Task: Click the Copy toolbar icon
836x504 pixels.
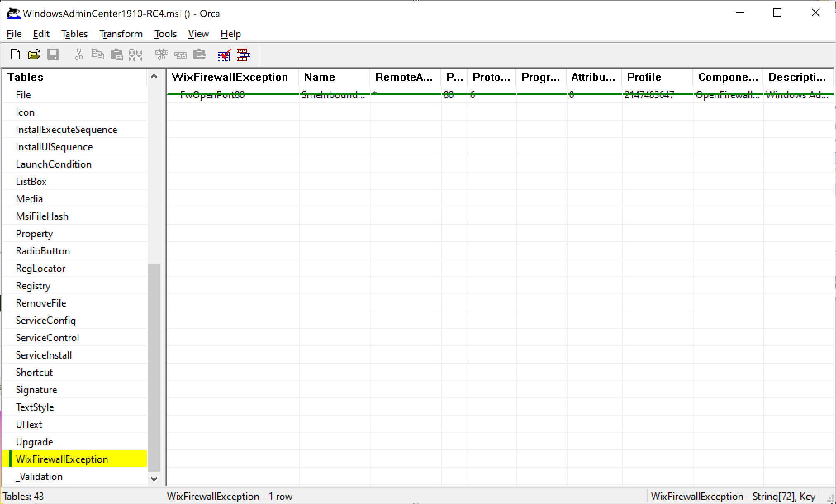Action: tap(97, 55)
